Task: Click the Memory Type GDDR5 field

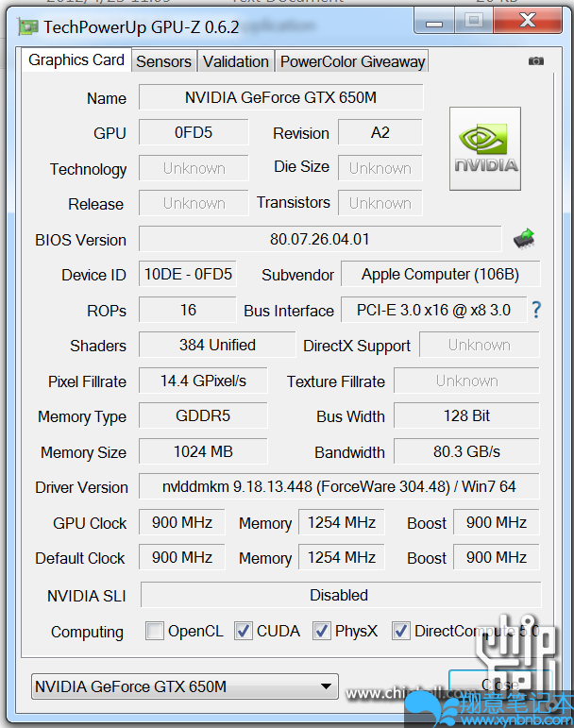Action: click(203, 415)
